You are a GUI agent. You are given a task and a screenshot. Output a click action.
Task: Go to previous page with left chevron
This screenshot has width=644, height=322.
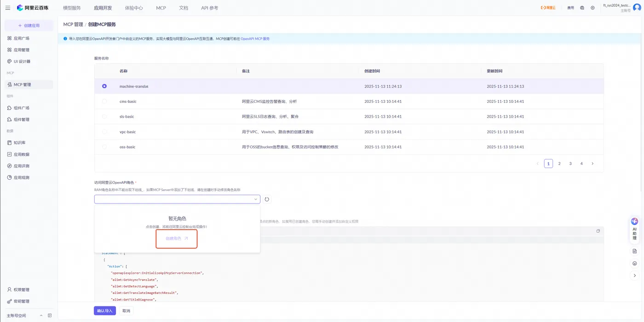pos(537,164)
